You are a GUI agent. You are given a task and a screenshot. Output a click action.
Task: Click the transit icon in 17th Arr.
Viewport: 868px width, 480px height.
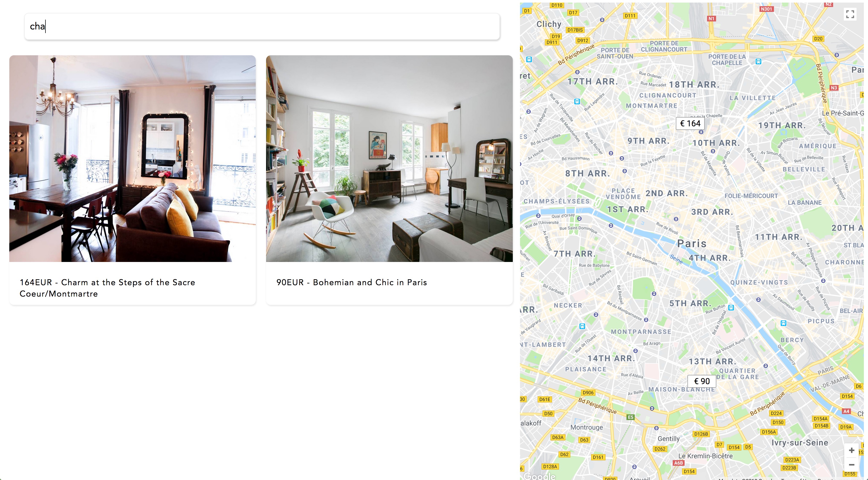click(x=577, y=102)
